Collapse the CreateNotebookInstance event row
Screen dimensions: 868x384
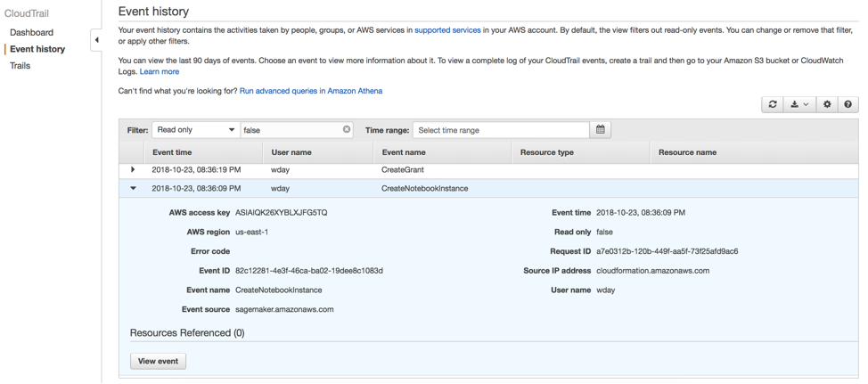point(133,188)
